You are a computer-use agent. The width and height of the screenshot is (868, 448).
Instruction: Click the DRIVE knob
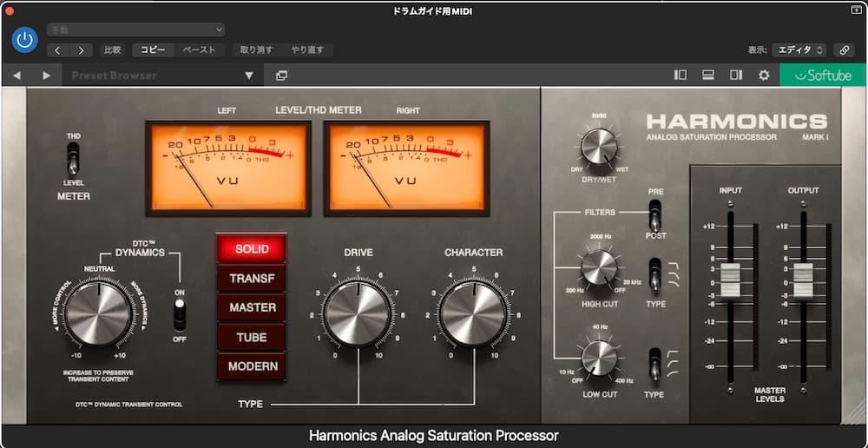click(358, 313)
